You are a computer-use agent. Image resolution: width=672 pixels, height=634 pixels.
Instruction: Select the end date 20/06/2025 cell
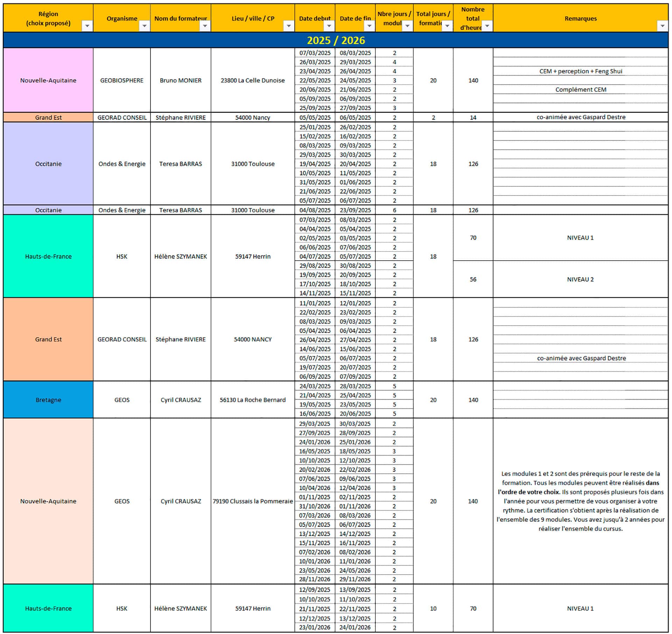point(355,413)
